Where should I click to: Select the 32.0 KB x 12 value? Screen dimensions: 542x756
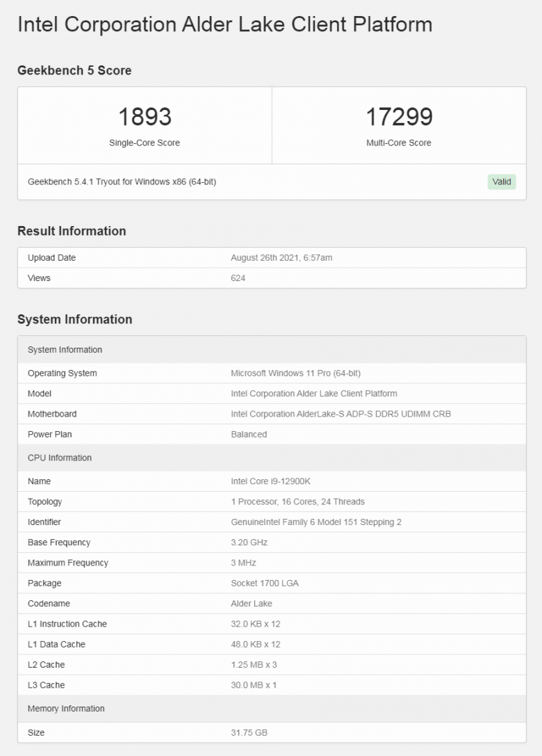pos(255,623)
